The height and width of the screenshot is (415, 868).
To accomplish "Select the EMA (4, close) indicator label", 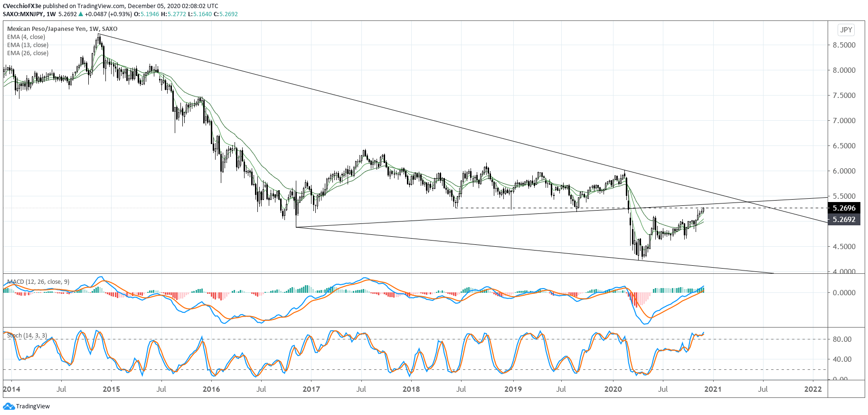I will [x=26, y=37].
